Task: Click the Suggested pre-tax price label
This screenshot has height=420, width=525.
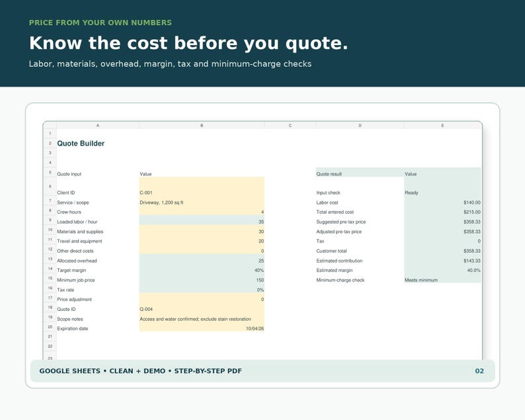Action: 341,222
